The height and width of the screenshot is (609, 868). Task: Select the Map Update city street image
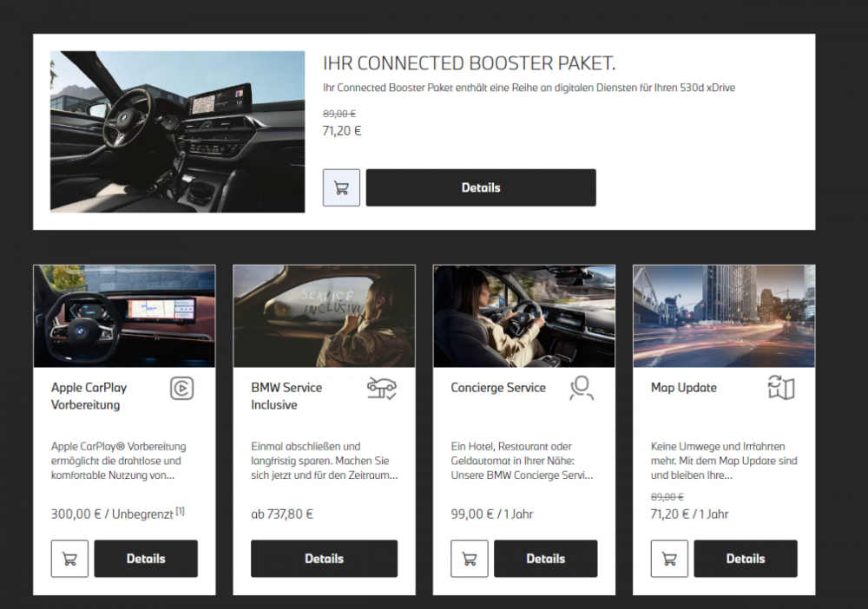click(x=724, y=317)
